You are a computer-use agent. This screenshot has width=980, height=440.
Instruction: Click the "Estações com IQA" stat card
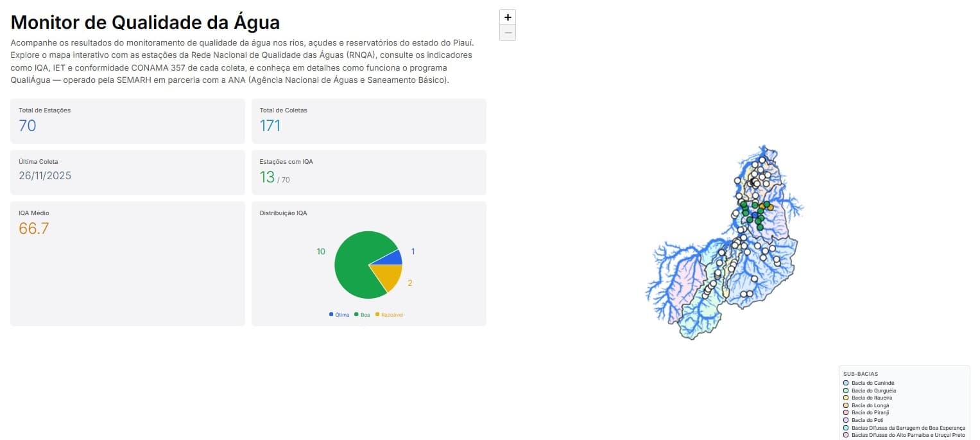(x=370, y=172)
